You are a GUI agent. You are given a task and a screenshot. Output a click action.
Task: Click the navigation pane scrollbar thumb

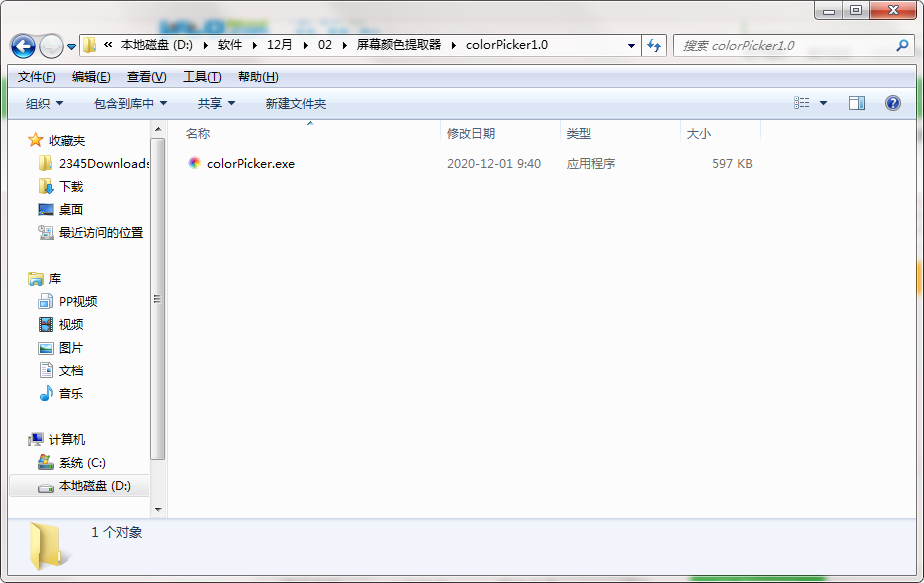point(157,299)
